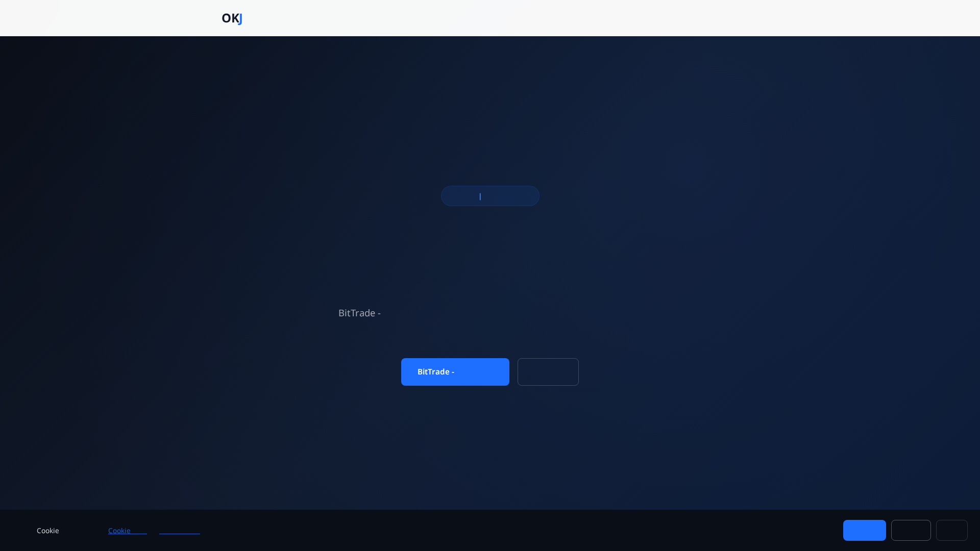The width and height of the screenshot is (980, 551).
Task: Select the outlined secondary button beside BitTrade
Action: tap(548, 371)
